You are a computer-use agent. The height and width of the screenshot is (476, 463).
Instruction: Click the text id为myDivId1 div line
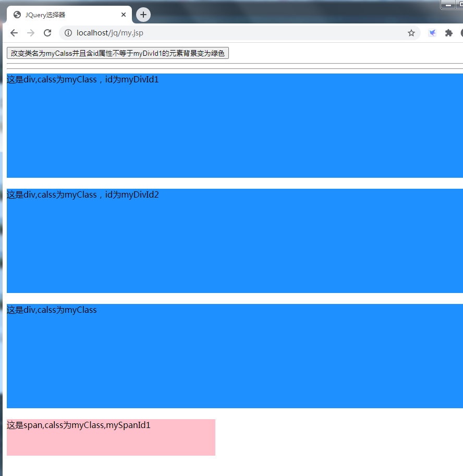click(82, 80)
